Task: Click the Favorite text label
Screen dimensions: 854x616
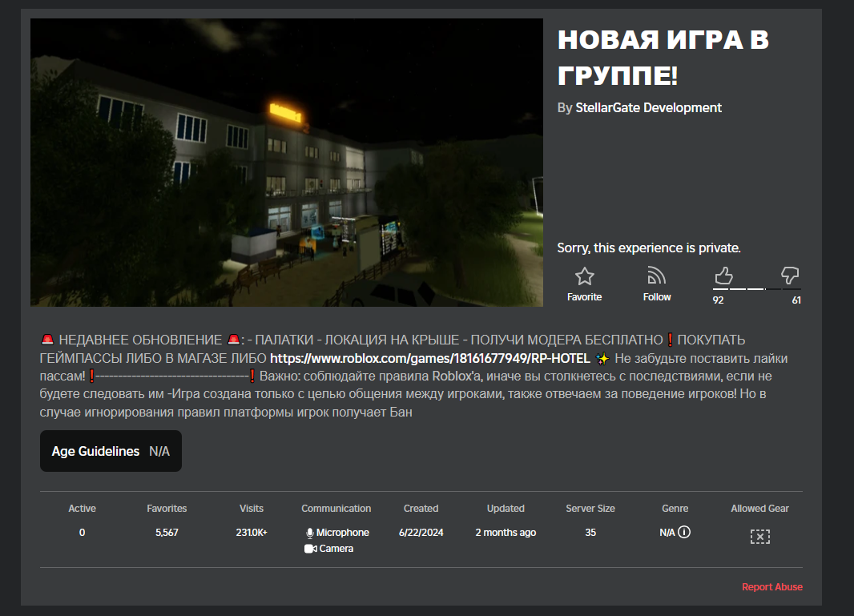Action: [x=584, y=297]
